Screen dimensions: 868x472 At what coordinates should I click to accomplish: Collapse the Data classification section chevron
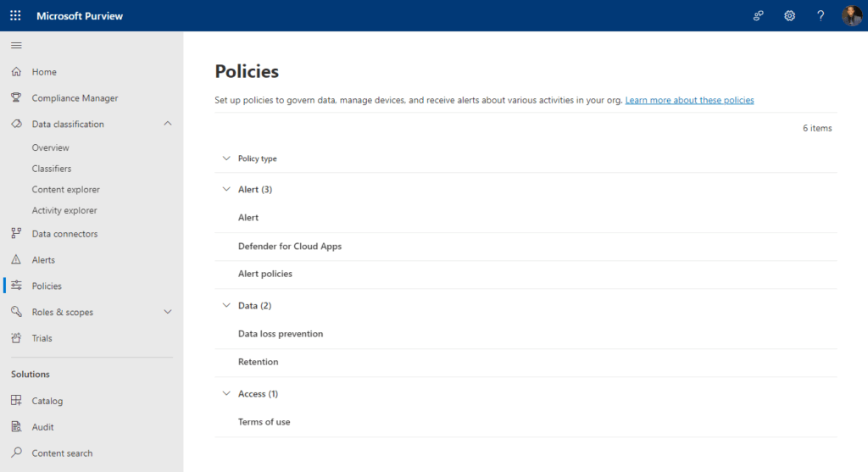pyautogui.click(x=168, y=124)
